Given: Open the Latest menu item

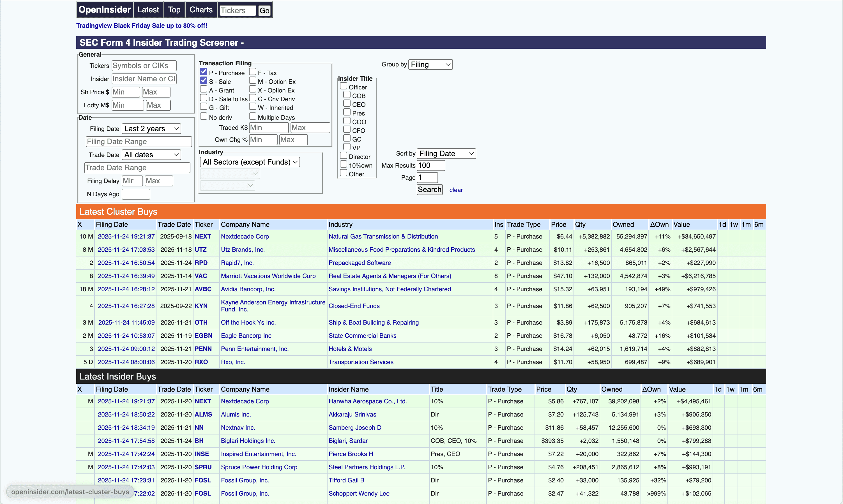Looking at the screenshot, I should 148,10.
